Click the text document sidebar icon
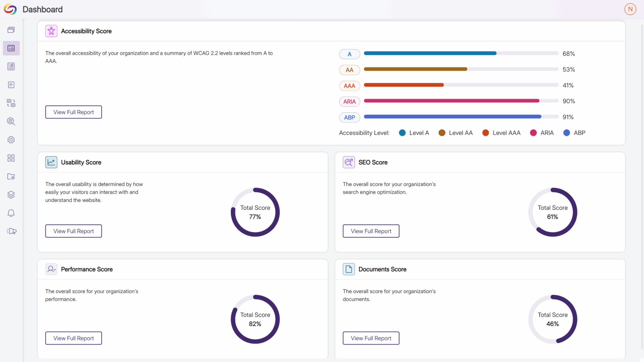Screen dimensions: 644x362 coord(11,85)
